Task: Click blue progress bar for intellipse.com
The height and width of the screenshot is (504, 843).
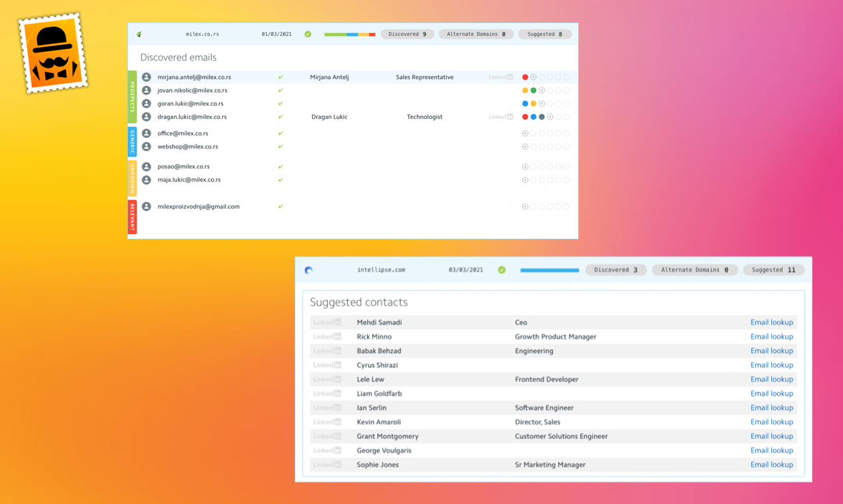Action: 550,271
